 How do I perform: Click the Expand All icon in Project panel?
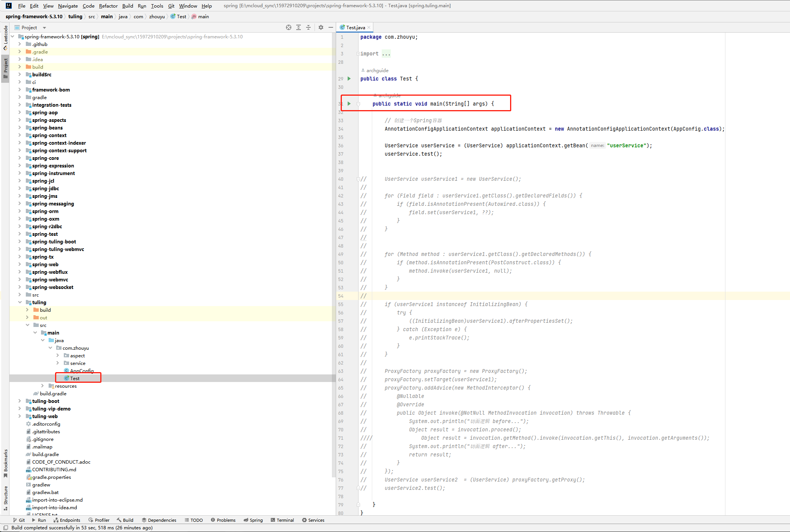click(299, 27)
